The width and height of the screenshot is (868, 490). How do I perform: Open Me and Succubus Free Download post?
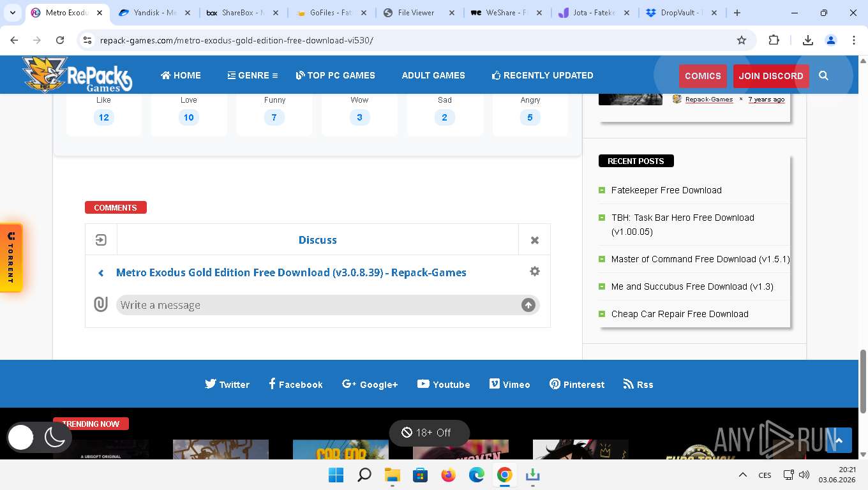click(x=692, y=286)
